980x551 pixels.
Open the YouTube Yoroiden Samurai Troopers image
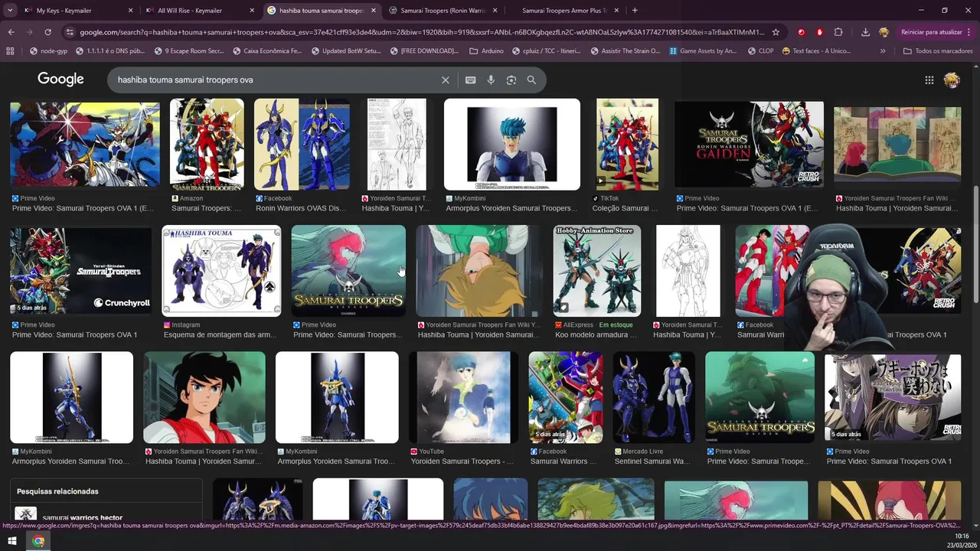click(463, 397)
